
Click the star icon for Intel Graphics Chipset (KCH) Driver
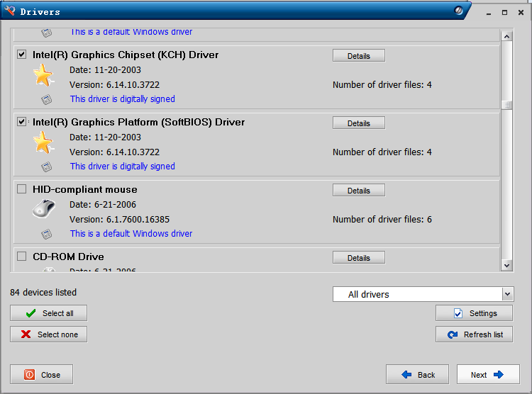click(43, 75)
